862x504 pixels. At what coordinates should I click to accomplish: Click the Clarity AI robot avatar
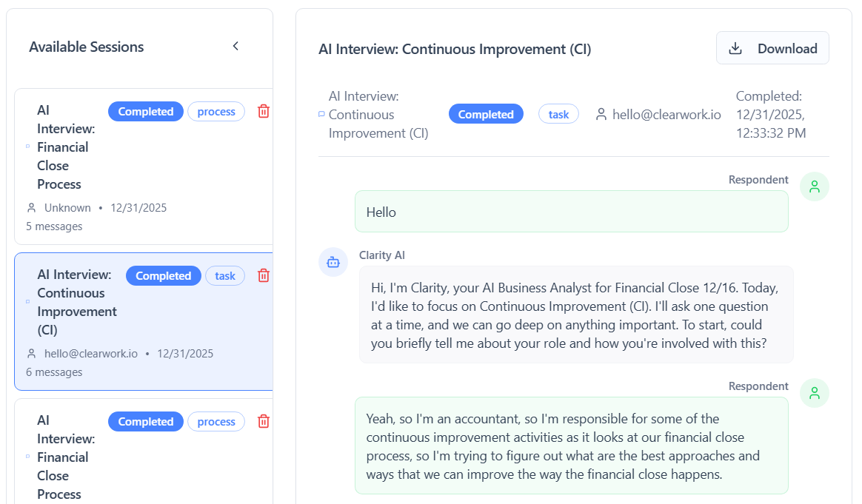(x=333, y=262)
